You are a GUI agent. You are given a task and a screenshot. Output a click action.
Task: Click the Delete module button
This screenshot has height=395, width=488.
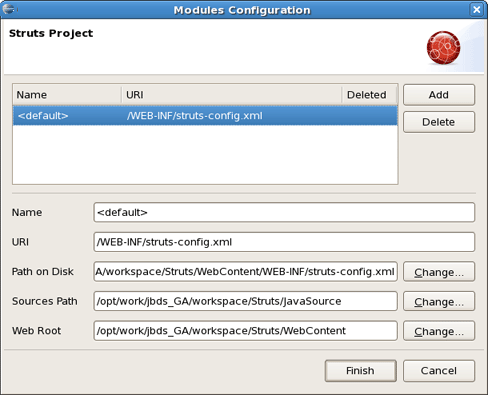[x=439, y=122]
